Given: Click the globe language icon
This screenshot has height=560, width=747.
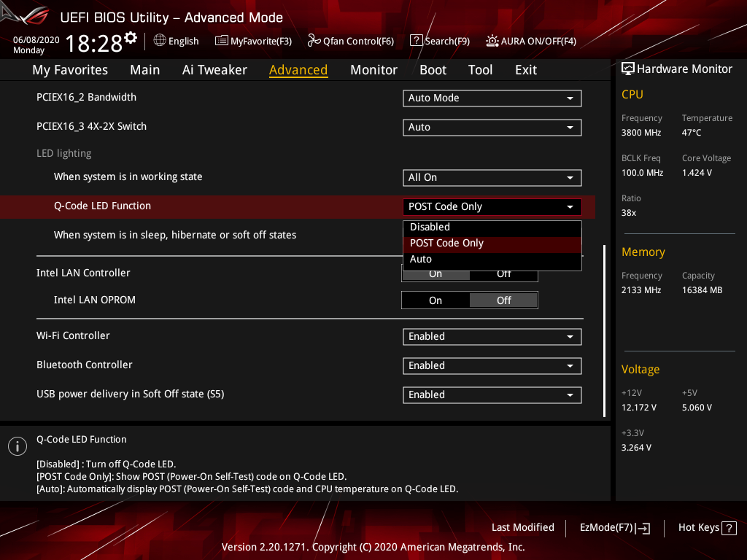Looking at the screenshot, I should point(160,41).
